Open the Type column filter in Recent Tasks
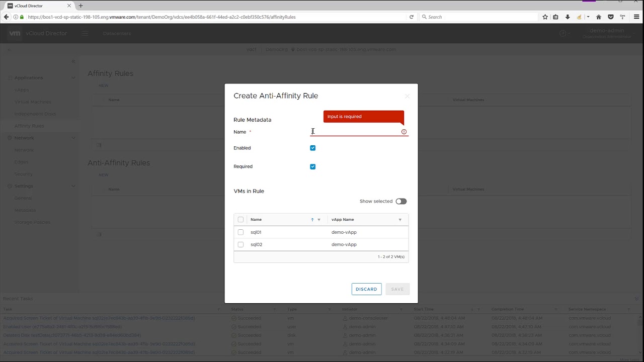 coord(331,309)
